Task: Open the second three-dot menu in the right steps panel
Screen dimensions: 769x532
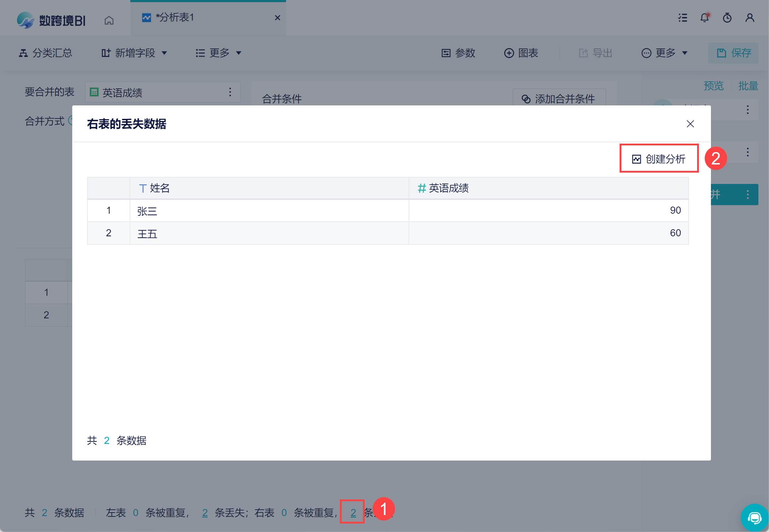Action: [x=748, y=152]
